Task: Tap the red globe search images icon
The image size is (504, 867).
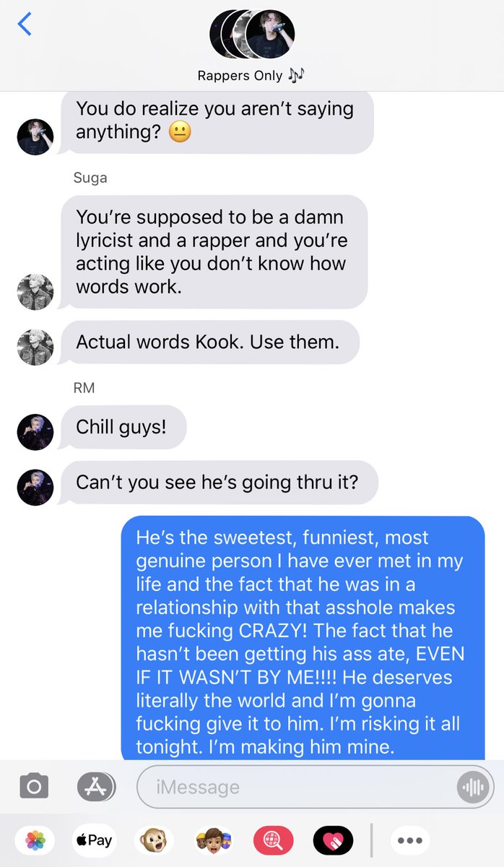Action: (x=273, y=840)
